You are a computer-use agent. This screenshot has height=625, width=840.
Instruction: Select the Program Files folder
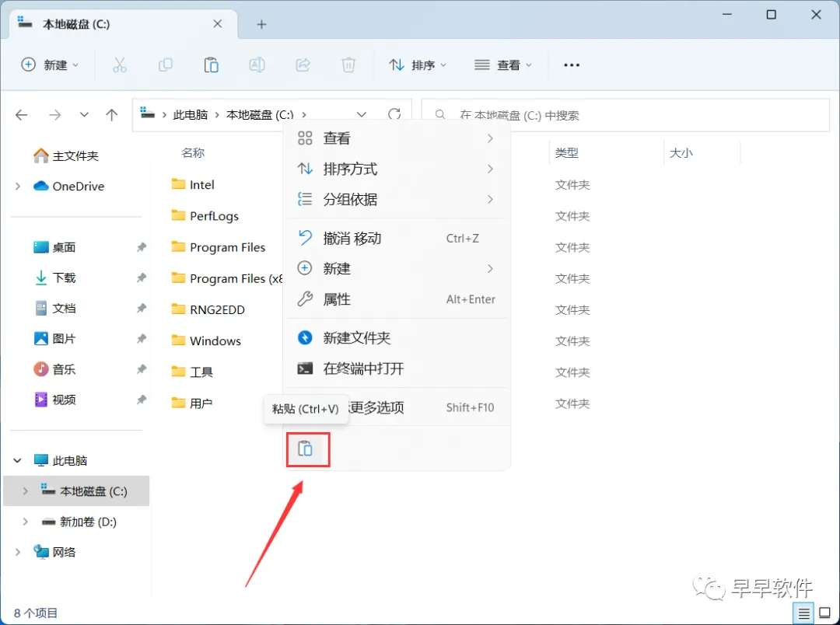[218, 247]
